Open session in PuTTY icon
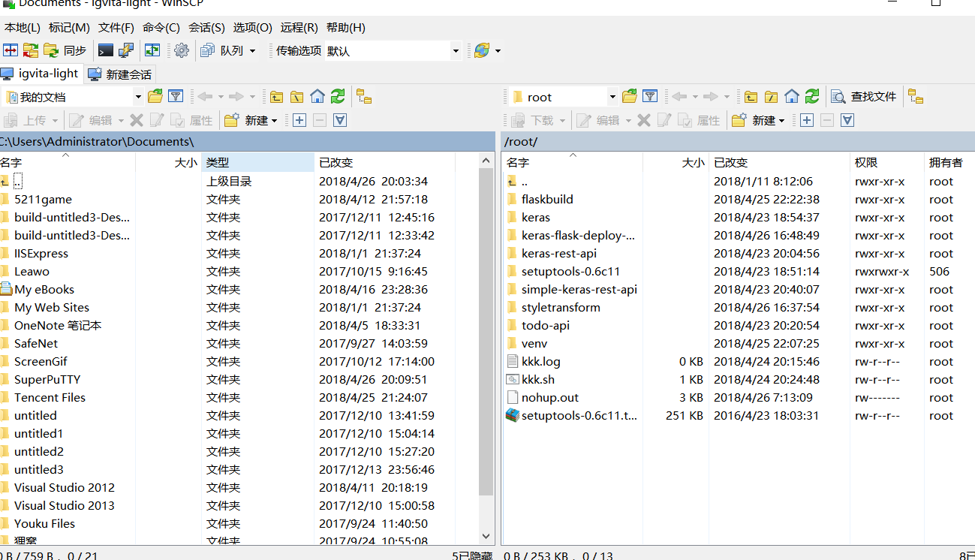 click(126, 50)
